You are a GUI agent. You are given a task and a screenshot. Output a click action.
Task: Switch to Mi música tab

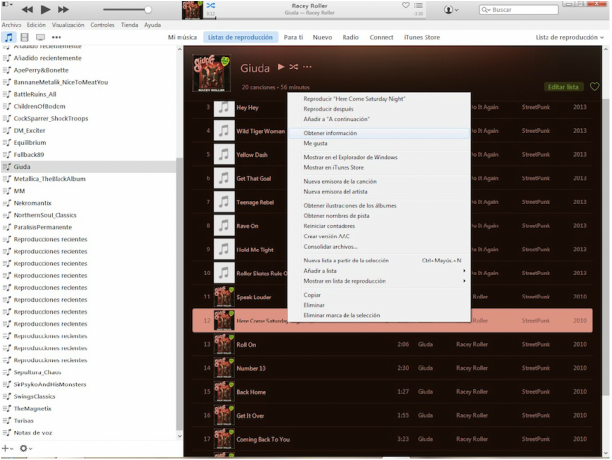(x=182, y=37)
